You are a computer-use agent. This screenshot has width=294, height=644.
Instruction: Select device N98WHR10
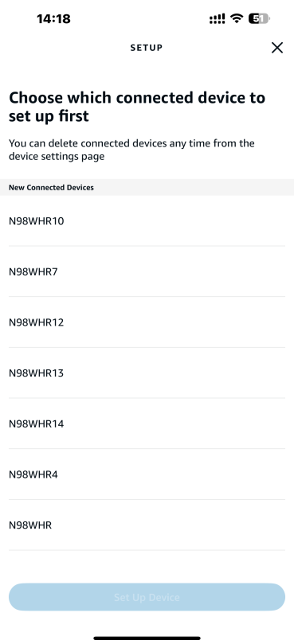tap(147, 221)
